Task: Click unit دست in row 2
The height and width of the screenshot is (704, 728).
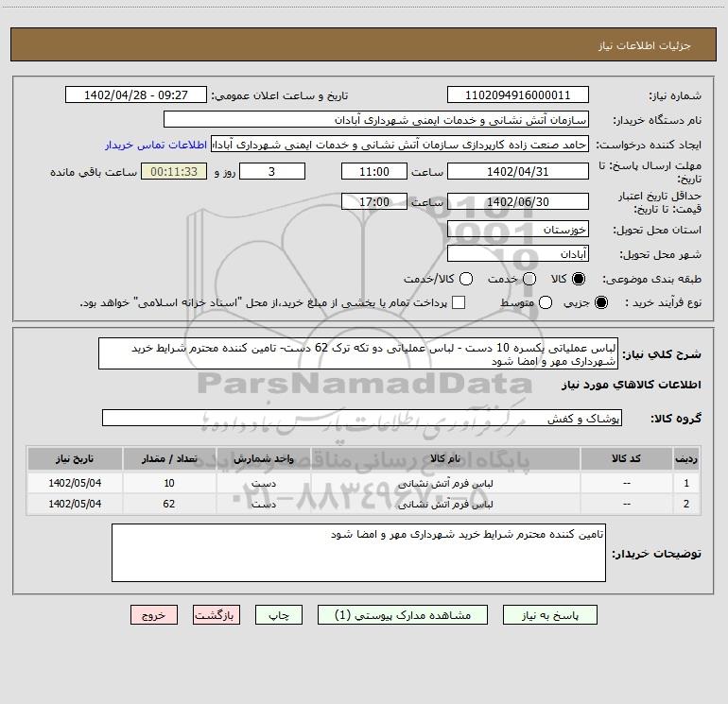Action: click(263, 504)
